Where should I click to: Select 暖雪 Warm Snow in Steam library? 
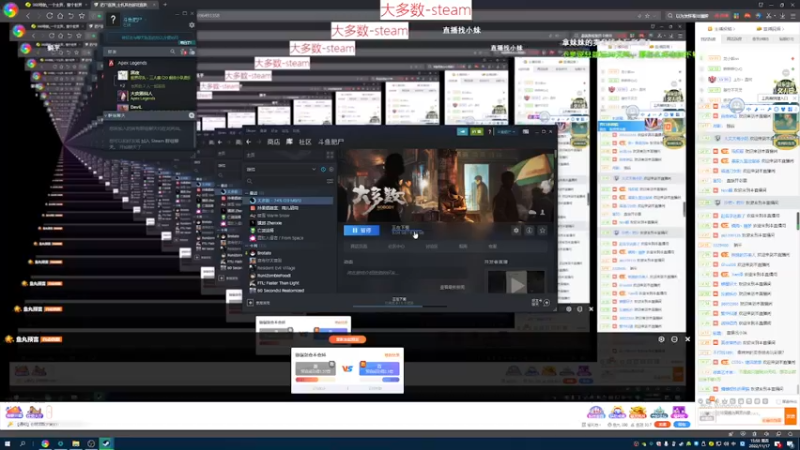click(273, 215)
